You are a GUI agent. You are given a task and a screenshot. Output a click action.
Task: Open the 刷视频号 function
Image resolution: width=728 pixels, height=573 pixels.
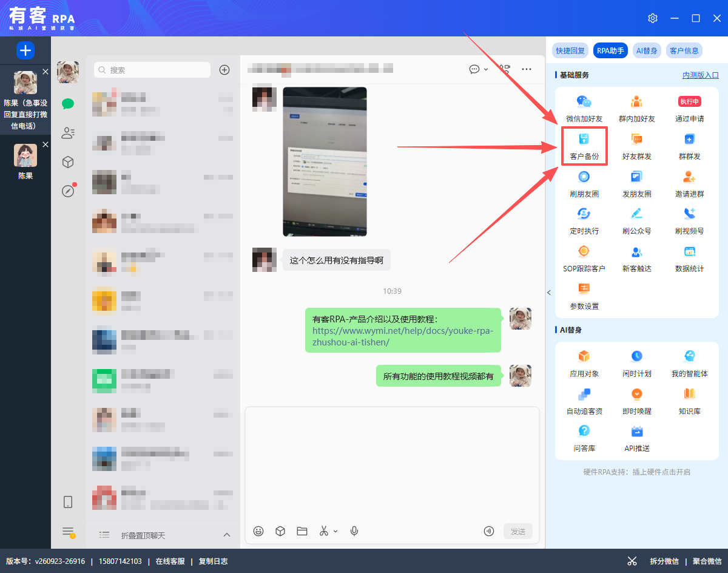coord(690,222)
